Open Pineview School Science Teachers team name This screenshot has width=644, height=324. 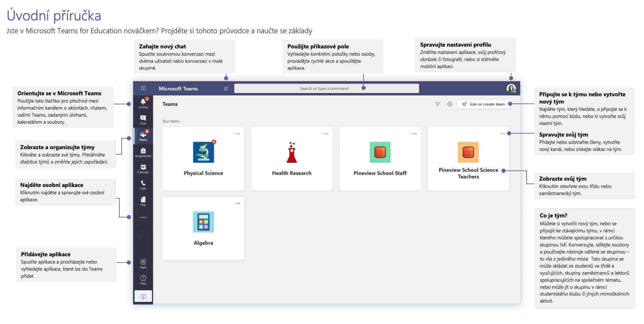[x=468, y=173]
